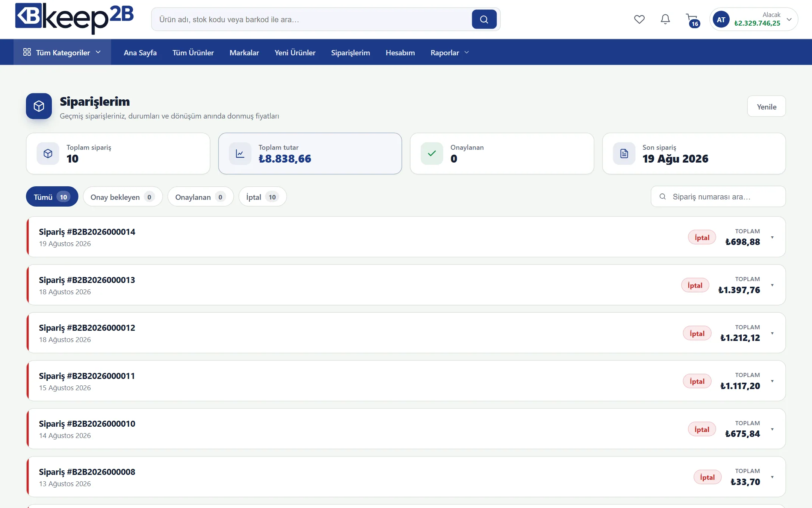Screen dimensions: 812x508
Task: Expand order #B2B2026000012 details arrow
Action: click(772, 333)
